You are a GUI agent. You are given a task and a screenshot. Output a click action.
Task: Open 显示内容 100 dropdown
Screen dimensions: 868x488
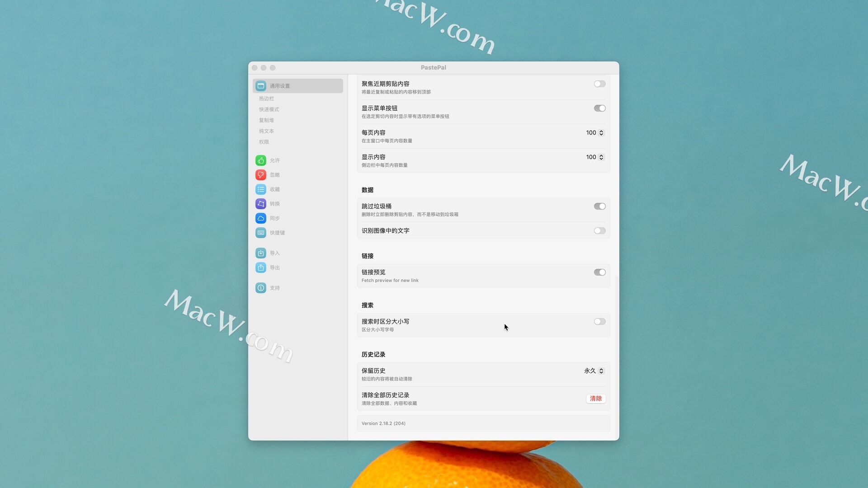pyautogui.click(x=595, y=157)
